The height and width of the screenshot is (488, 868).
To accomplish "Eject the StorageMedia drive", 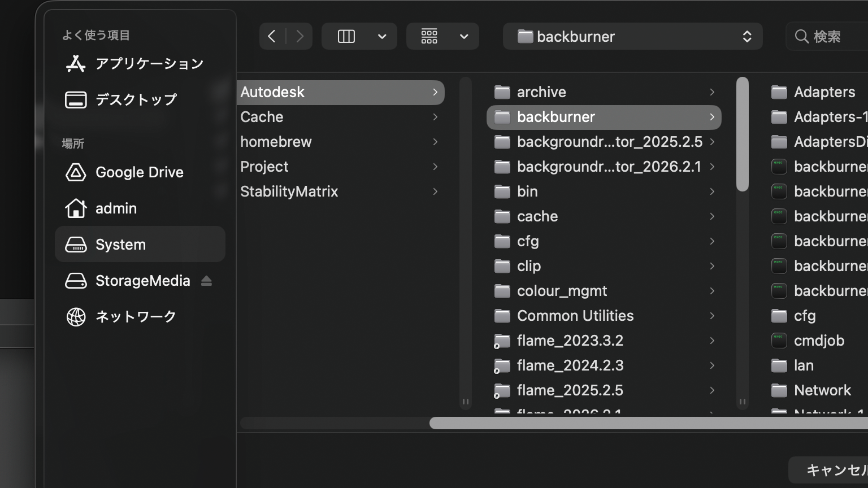I will click(x=206, y=281).
